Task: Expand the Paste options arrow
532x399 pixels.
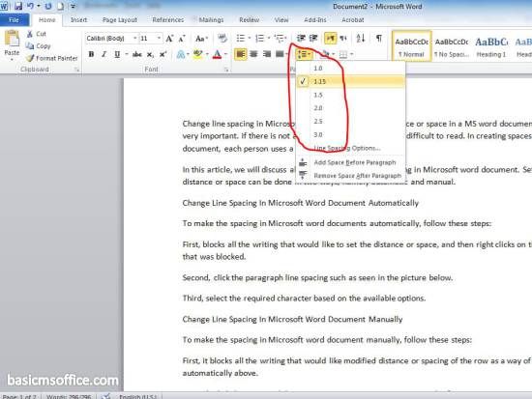Action: (12, 60)
